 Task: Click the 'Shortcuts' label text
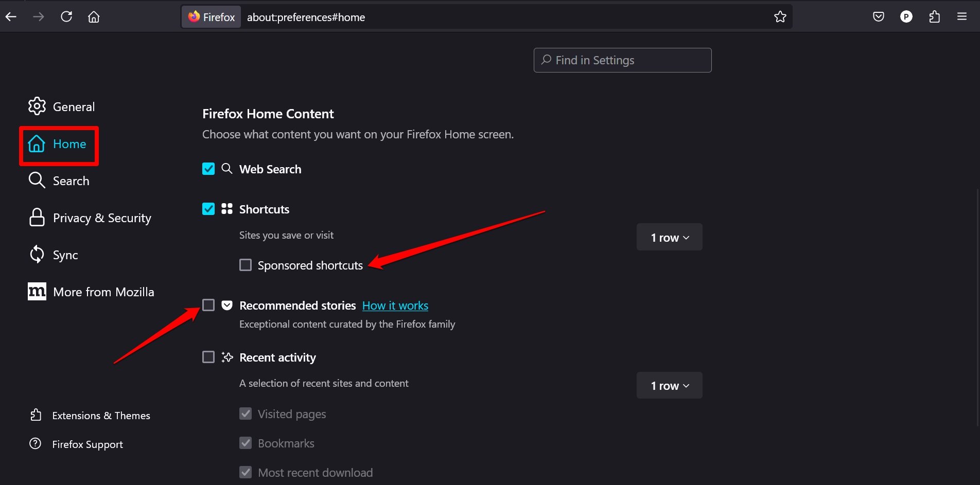(x=264, y=209)
